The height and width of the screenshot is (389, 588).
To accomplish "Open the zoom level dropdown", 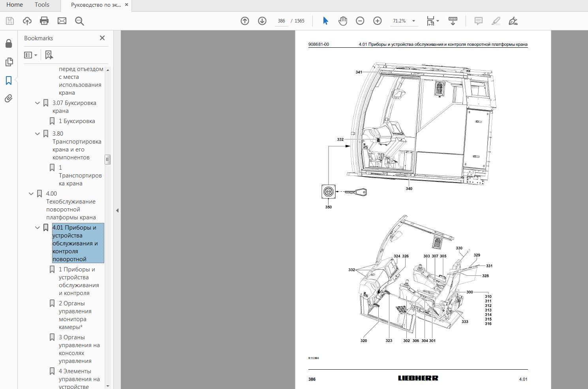I will [x=413, y=21].
